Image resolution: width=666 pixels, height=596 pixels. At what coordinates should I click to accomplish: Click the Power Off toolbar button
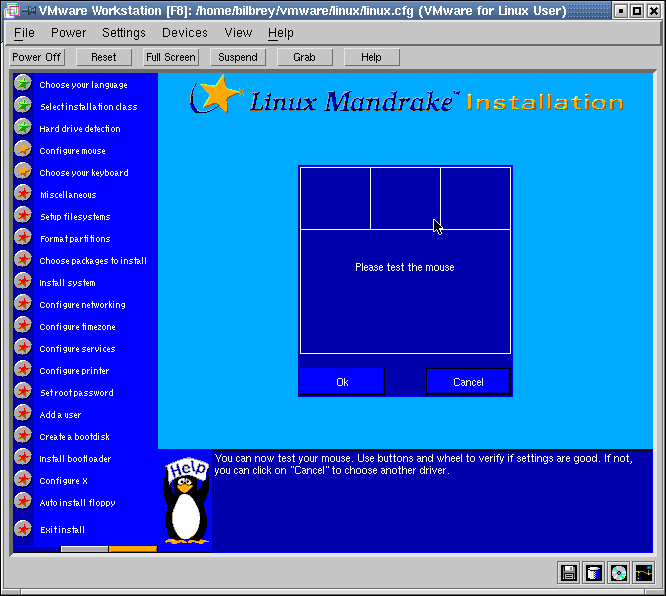coord(37,57)
